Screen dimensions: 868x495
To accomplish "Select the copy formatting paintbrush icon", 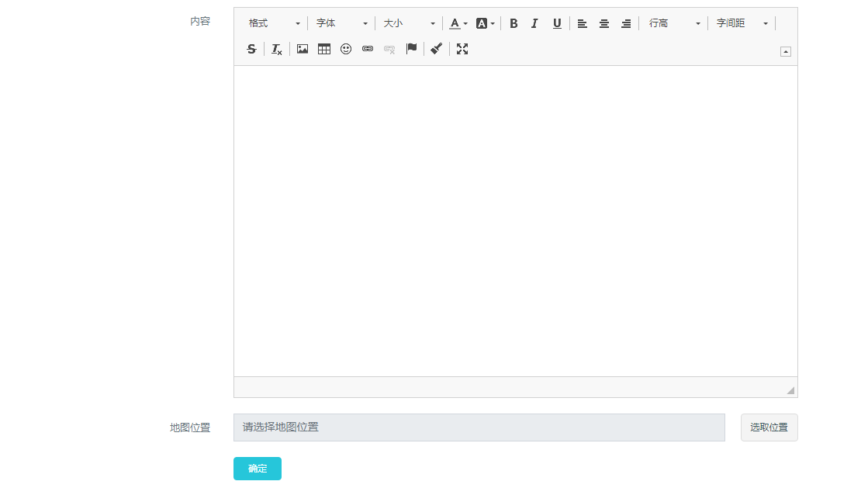I will pyautogui.click(x=437, y=49).
